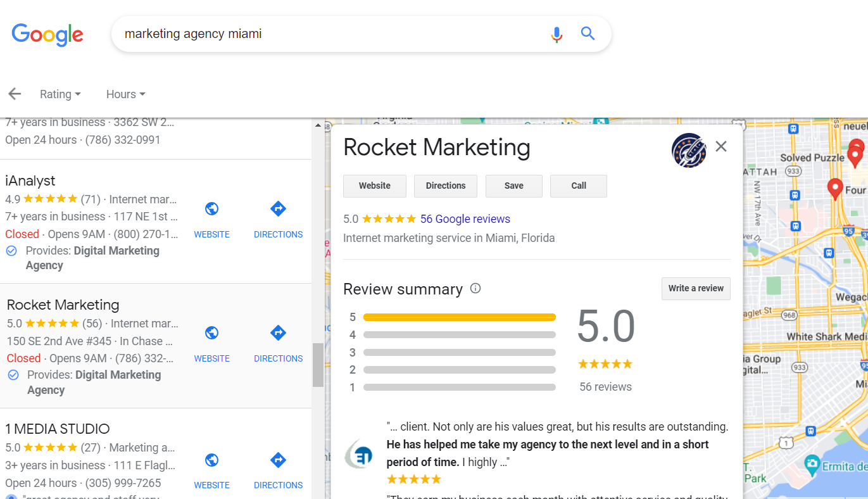
Task: Click the reviewer avatar beside first review
Action: pyautogui.click(x=358, y=454)
